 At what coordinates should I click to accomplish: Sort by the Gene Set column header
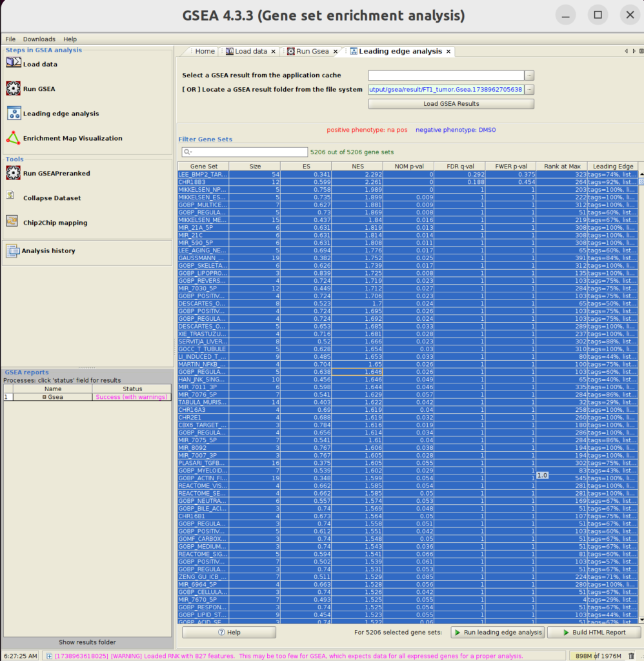(x=203, y=167)
